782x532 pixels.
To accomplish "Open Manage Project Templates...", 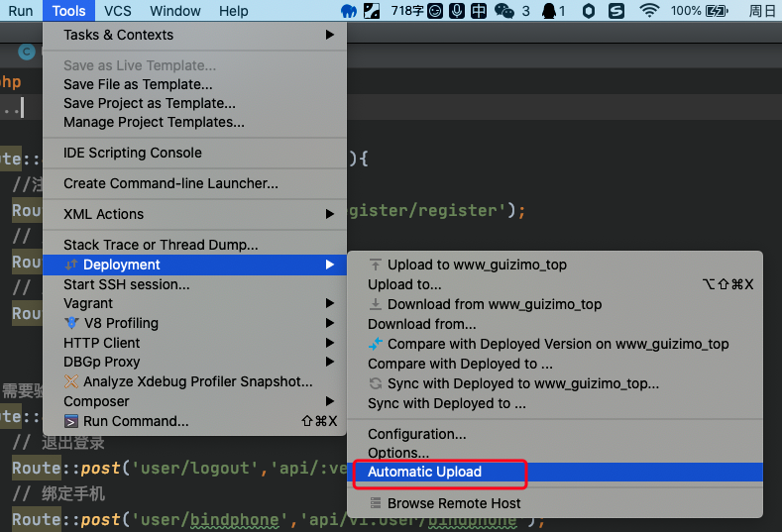I will click(195, 122).
